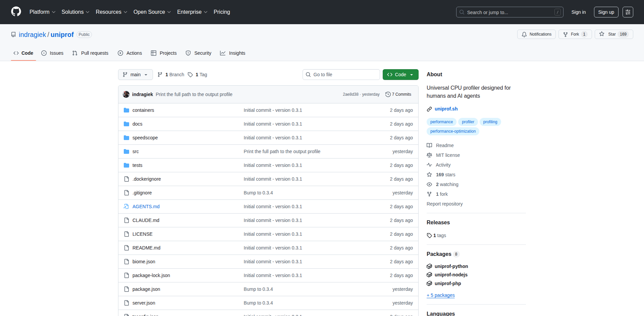View the 1 Branch list
Image resolution: width=644 pixels, height=316 pixels.
coord(171,75)
